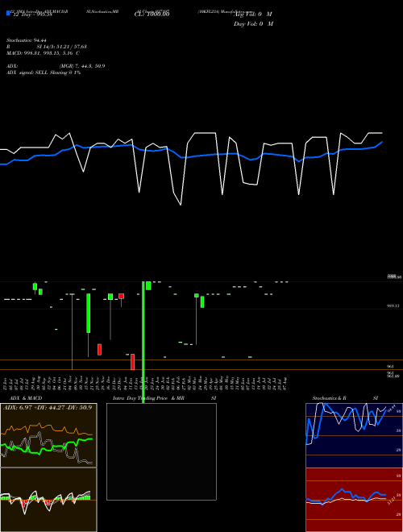Click the MACD histogram panel
Screen dimensions: 403x532
[x=48, y=500]
